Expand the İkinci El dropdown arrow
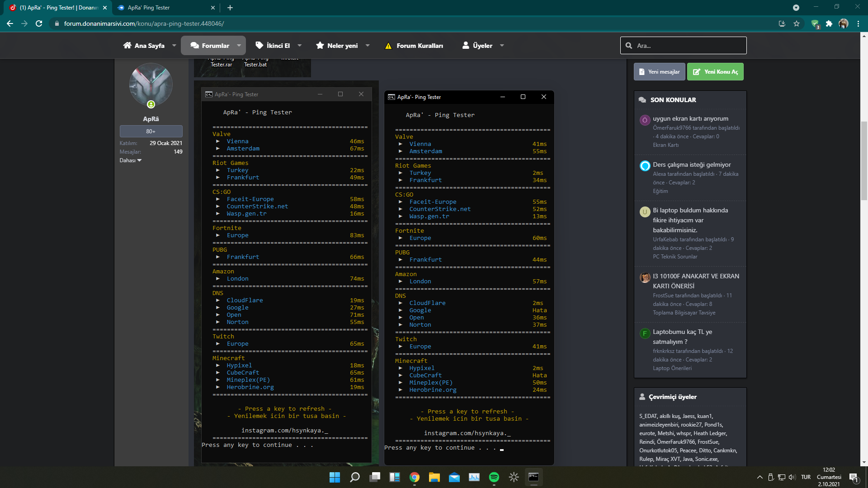 (299, 46)
